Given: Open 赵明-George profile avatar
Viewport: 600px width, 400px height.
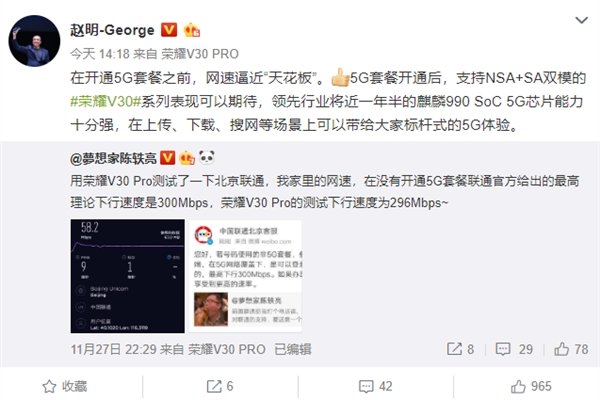Looking at the screenshot, I should click(x=34, y=41).
